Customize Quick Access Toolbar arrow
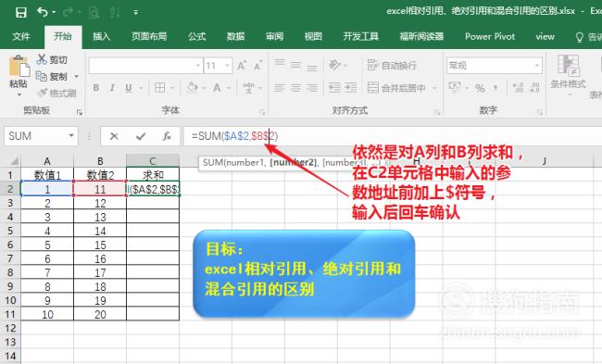 135,12
